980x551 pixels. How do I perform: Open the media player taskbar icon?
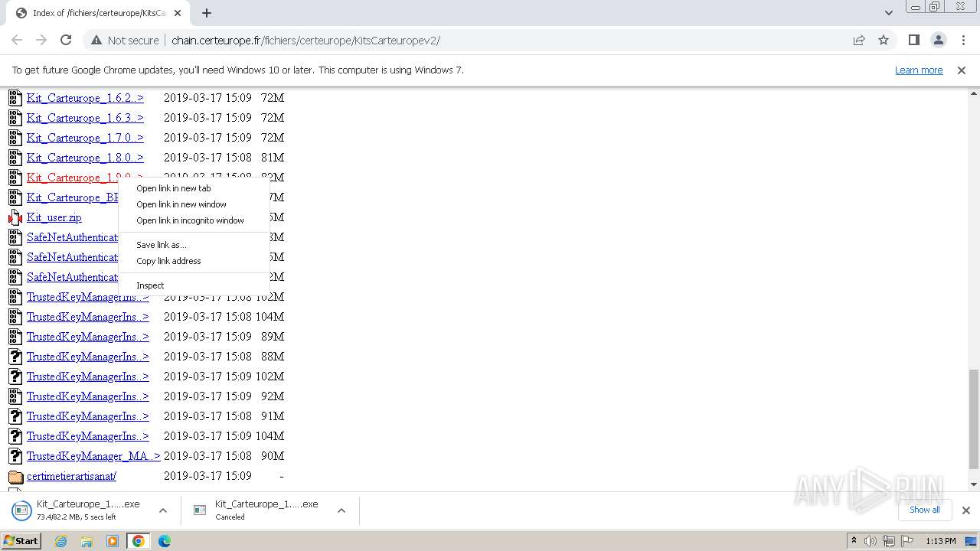point(113,541)
